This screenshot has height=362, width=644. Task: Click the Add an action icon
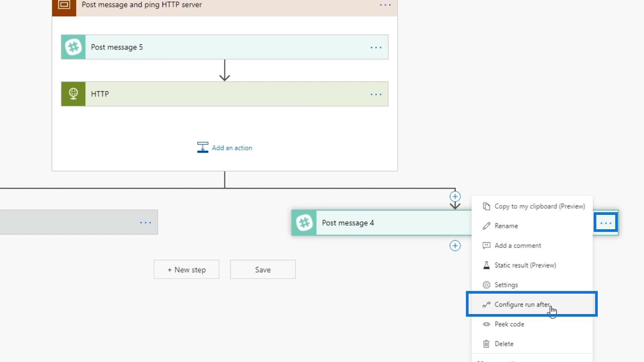point(202,147)
